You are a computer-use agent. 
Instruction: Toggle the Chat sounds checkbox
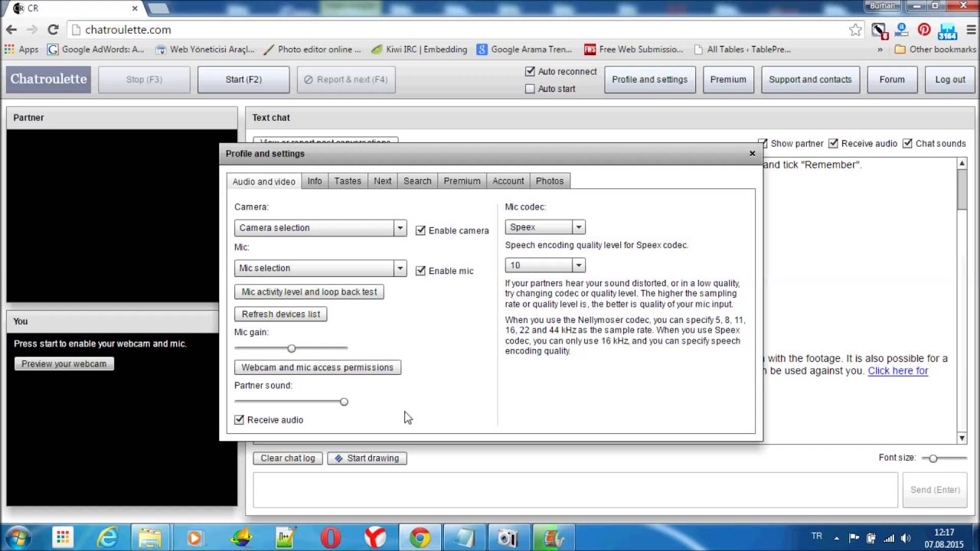(x=907, y=143)
